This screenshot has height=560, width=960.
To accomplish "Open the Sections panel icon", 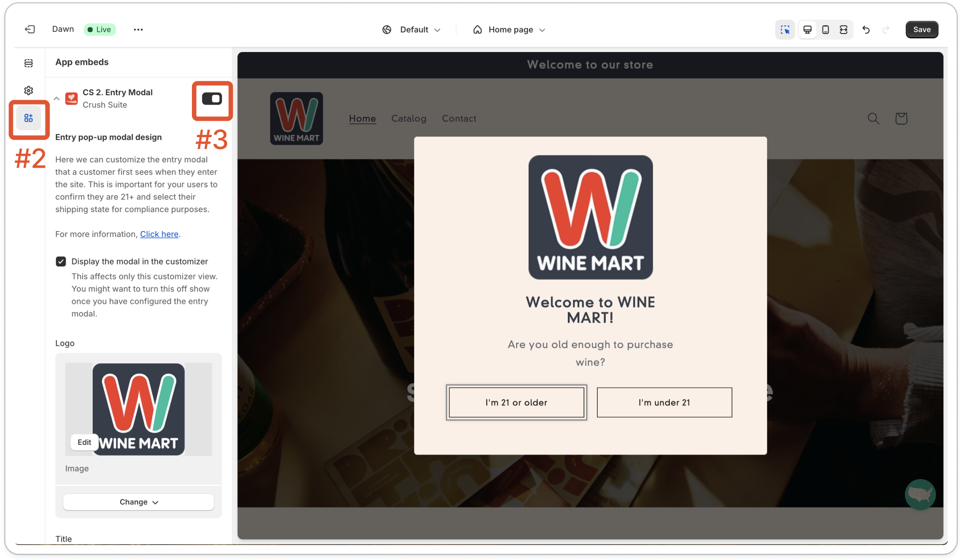I will click(x=29, y=63).
